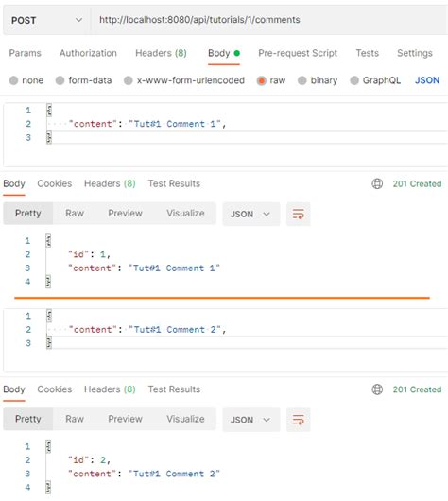Click the globe network icon in second response

pyautogui.click(x=377, y=389)
